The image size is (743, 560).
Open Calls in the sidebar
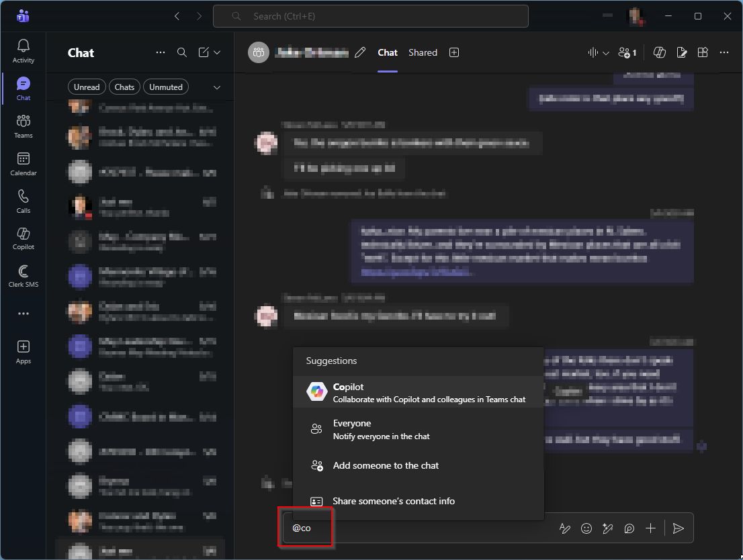pyautogui.click(x=24, y=201)
